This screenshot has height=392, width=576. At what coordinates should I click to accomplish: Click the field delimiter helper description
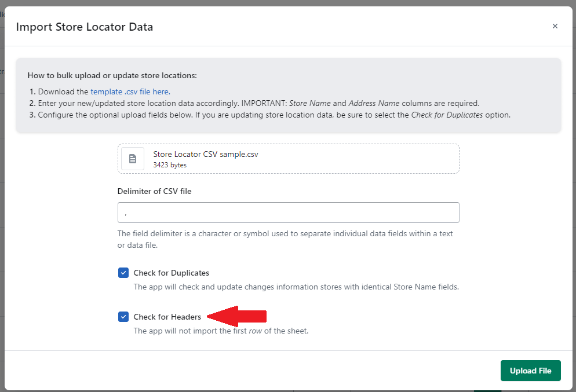pos(285,239)
